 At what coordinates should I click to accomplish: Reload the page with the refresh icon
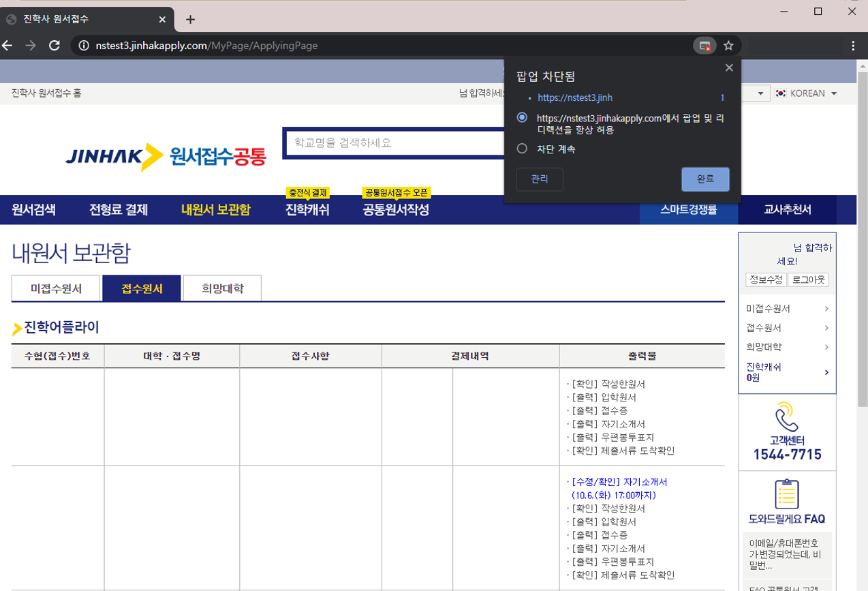(55, 46)
